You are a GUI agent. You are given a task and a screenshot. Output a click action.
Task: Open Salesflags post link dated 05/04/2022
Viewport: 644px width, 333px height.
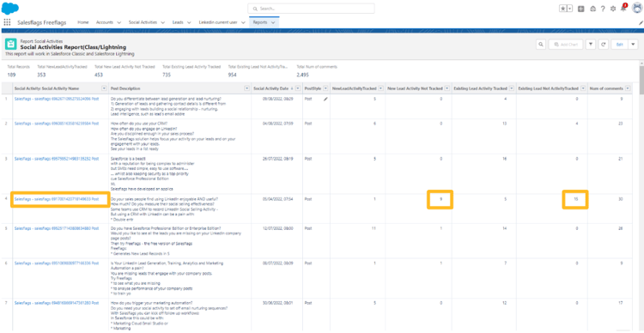[57, 199]
